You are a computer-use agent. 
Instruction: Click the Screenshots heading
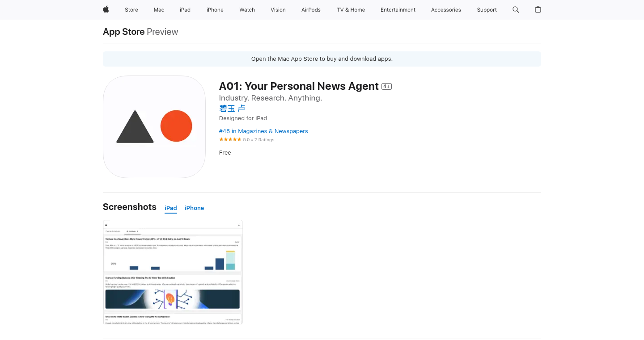click(x=130, y=207)
